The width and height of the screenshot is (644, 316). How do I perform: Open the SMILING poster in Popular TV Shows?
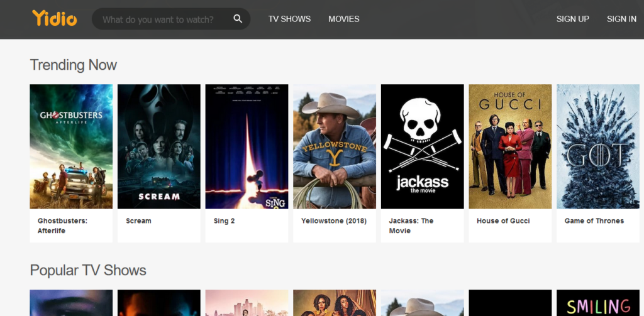point(598,303)
